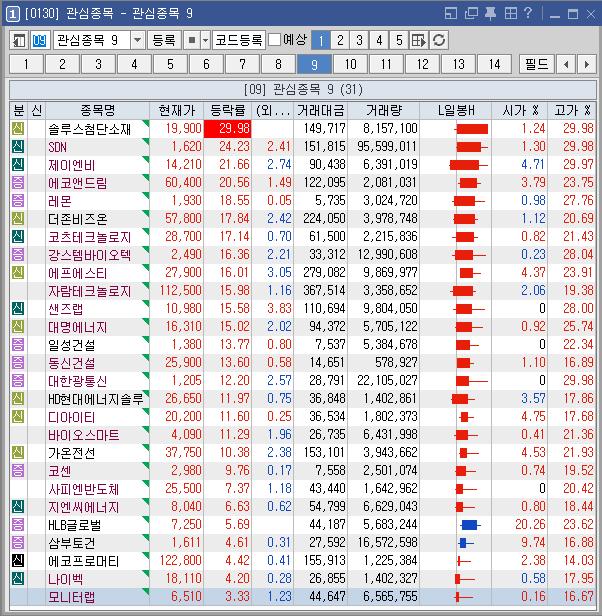Select view preset 3 in toolbar
Screen dimensions: 602x616
pos(360,40)
